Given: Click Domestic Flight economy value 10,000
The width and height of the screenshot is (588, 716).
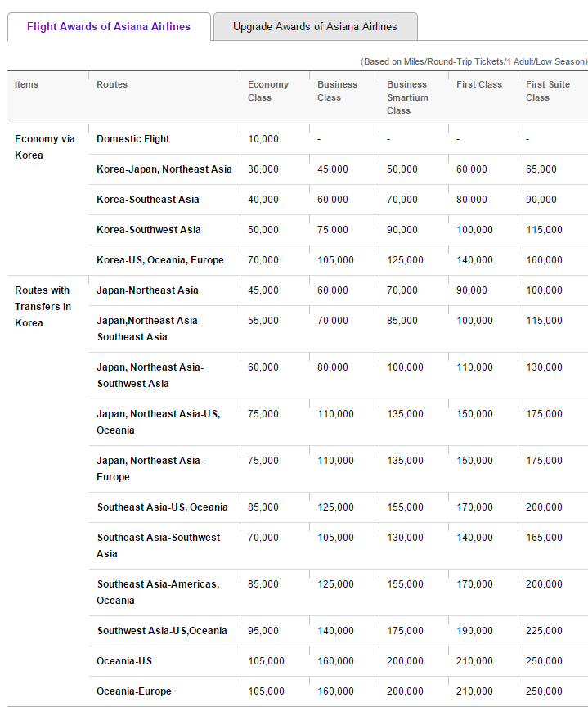Looking at the screenshot, I should point(263,139).
